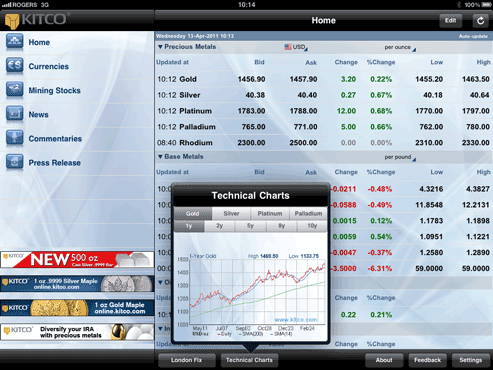The width and height of the screenshot is (493, 370).
Task: Open the News icon in sidebar
Action: (x=15, y=114)
